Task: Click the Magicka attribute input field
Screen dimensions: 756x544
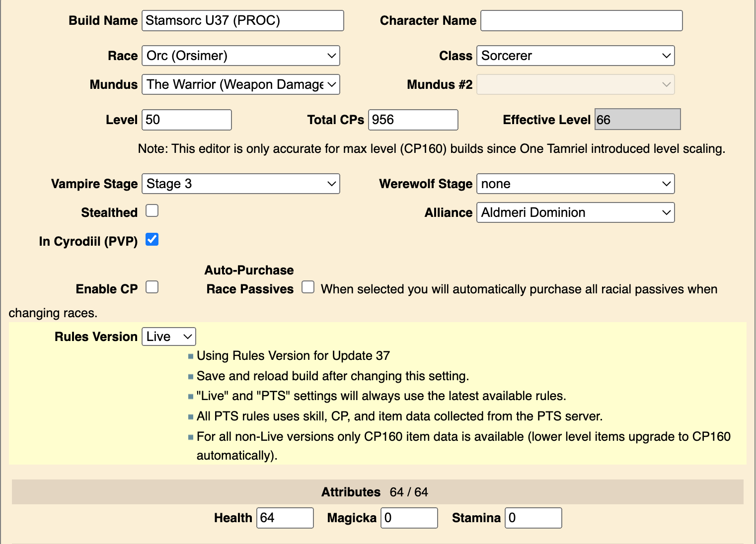Action: [x=409, y=518]
